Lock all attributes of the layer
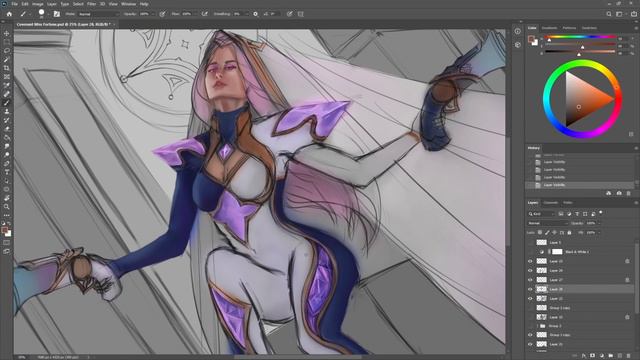The image size is (640, 360). tap(569, 233)
